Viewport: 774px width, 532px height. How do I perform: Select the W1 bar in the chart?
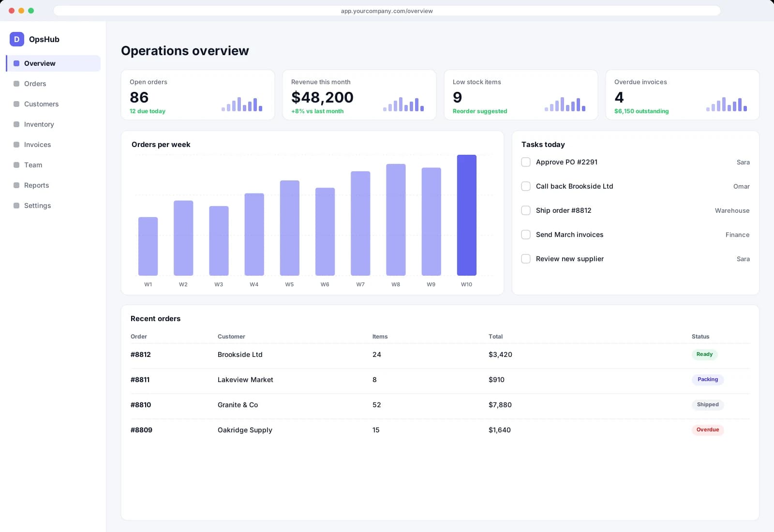tap(148, 246)
